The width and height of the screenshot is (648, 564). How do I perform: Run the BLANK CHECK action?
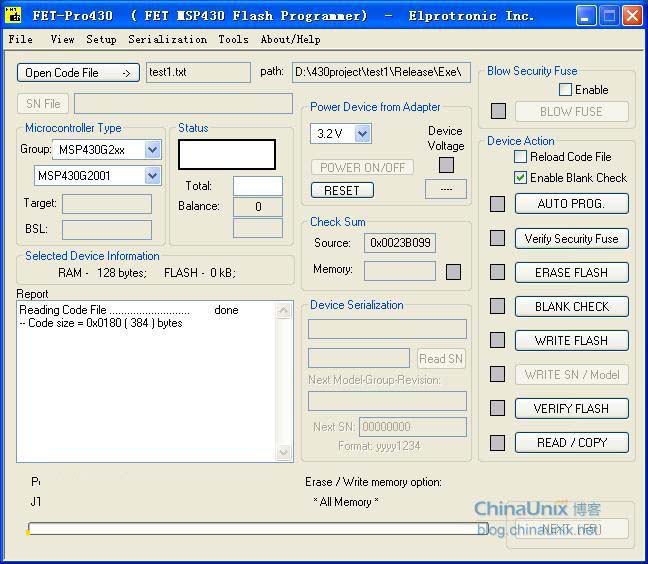tap(572, 306)
